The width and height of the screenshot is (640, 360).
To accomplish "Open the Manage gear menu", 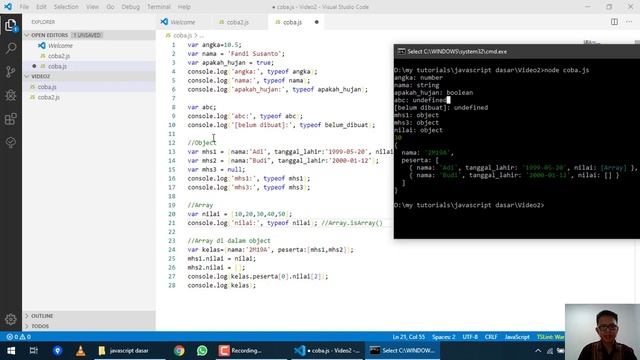I will coord(11,319).
